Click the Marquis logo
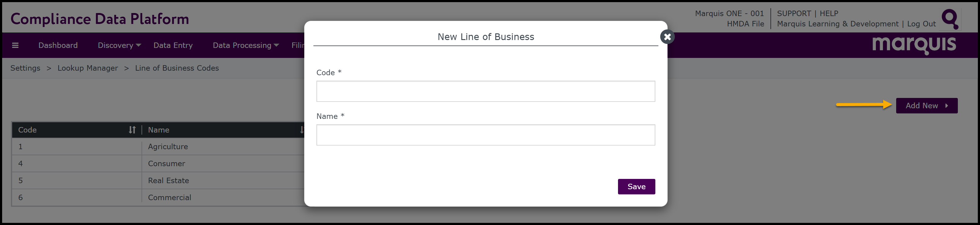Viewport: 980px width, 225px height. coord(914,45)
